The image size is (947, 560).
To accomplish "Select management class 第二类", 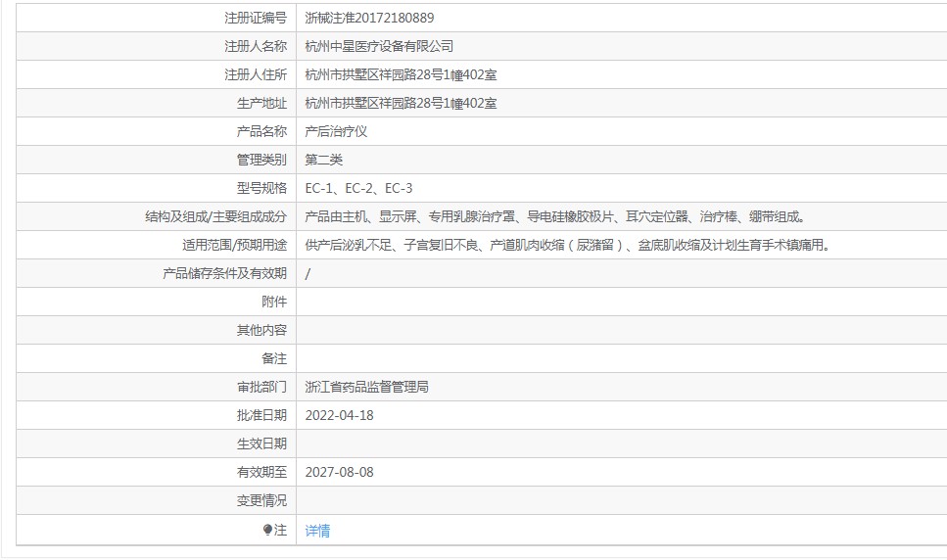I will click(324, 160).
